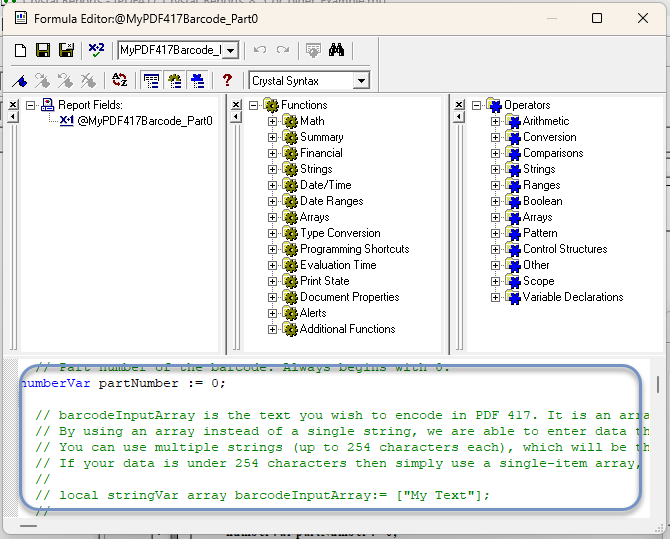Toggle the Operator tree panel icon
The image size is (670, 539).
point(197,80)
